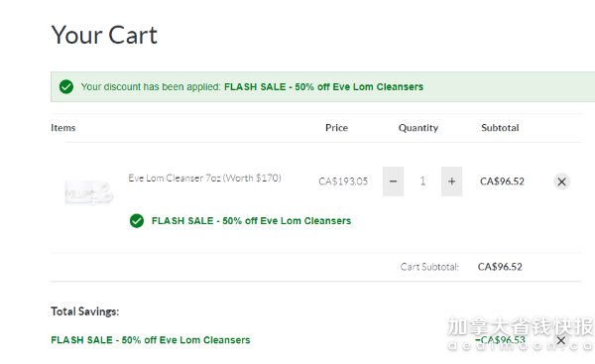This screenshot has width=595, height=364.
Task: Click the item subtotal amount CA$96.52
Action: click(x=502, y=182)
